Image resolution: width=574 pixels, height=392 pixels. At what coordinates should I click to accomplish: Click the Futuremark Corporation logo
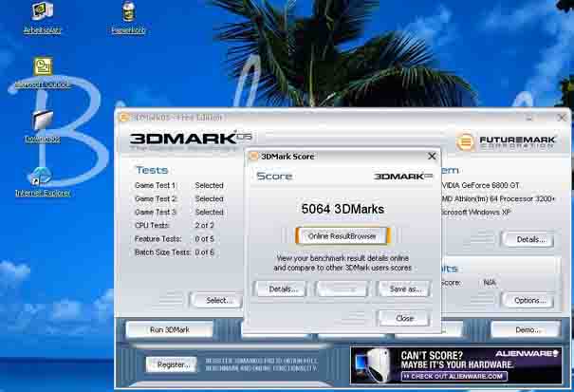point(506,141)
